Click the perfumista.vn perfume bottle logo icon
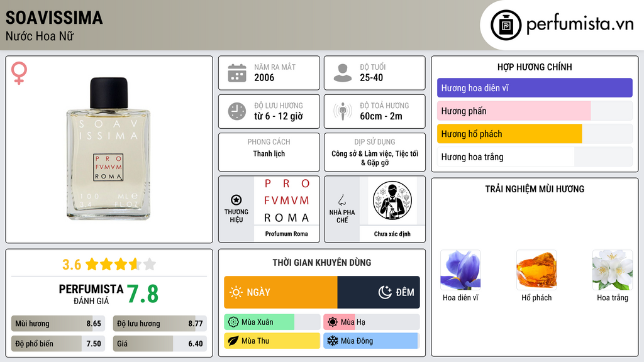 pyautogui.click(x=506, y=25)
